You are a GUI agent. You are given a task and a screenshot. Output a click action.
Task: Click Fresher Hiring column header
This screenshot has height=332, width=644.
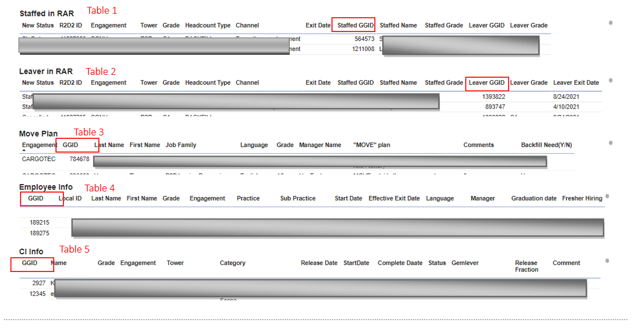[582, 198]
